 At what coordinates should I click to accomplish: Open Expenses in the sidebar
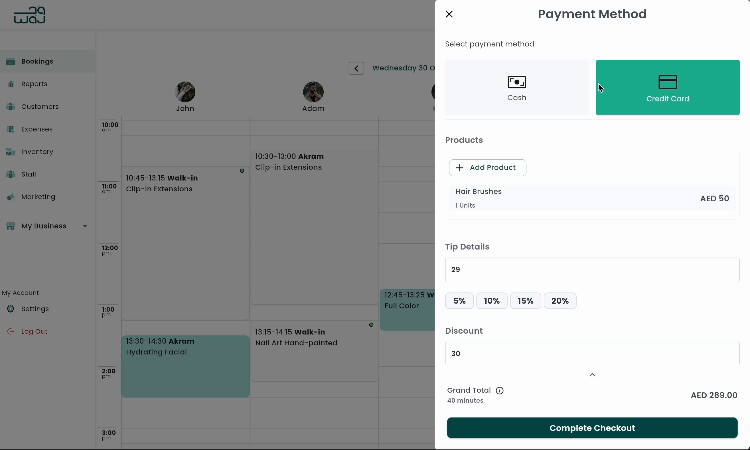point(47,129)
